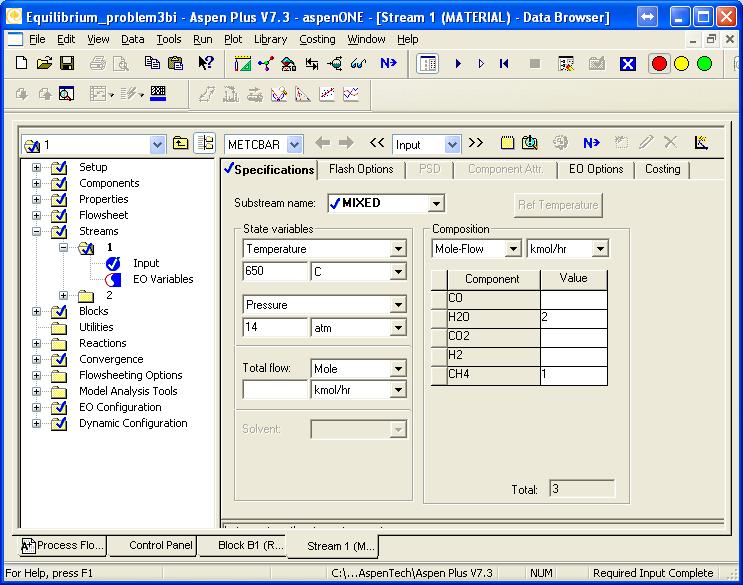
Task: Step the simulation with the outlined play icon
Action: tap(481, 63)
